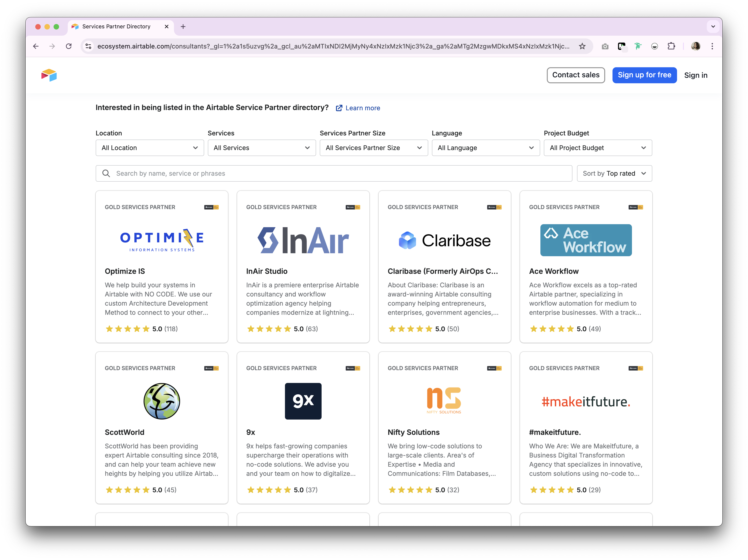Screen dimensions: 748x560
Task: Click the camera screenshot extension icon
Action: [x=605, y=46]
